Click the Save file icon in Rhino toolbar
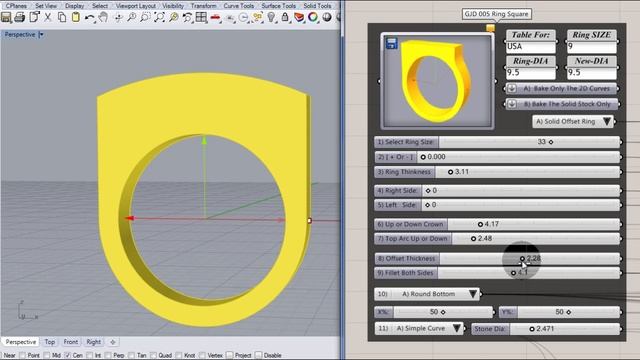The width and height of the screenshot is (640, 360). [6, 18]
